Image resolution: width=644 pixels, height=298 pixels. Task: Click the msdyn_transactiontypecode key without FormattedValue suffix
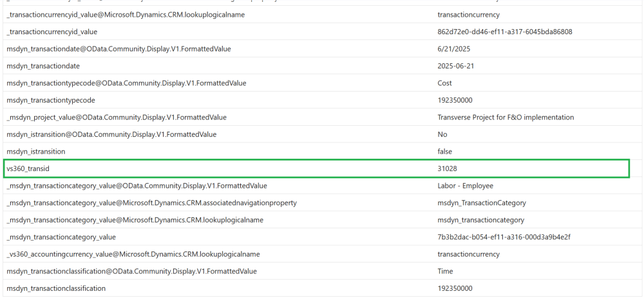(x=50, y=100)
